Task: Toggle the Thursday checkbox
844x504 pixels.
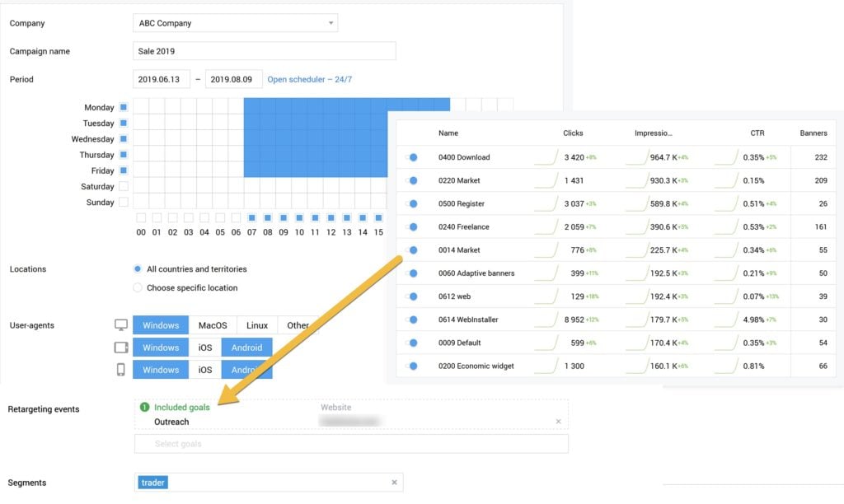Action: point(124,154)
